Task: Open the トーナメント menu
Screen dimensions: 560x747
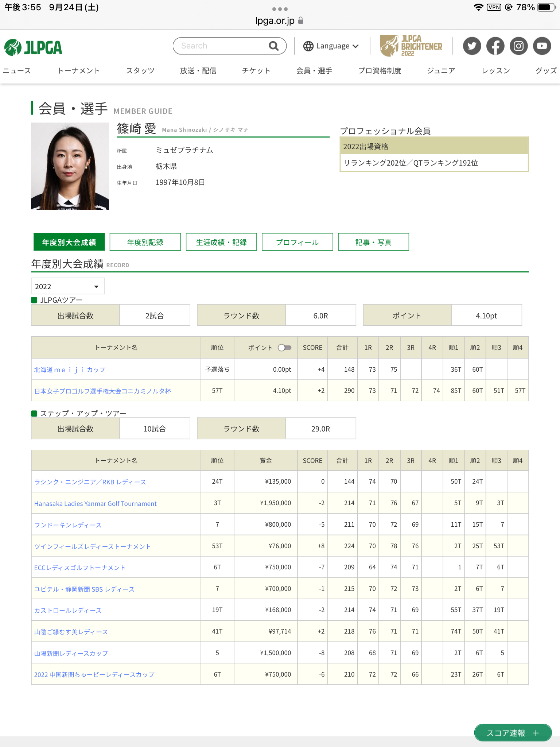Action: [x=79, y=71]
